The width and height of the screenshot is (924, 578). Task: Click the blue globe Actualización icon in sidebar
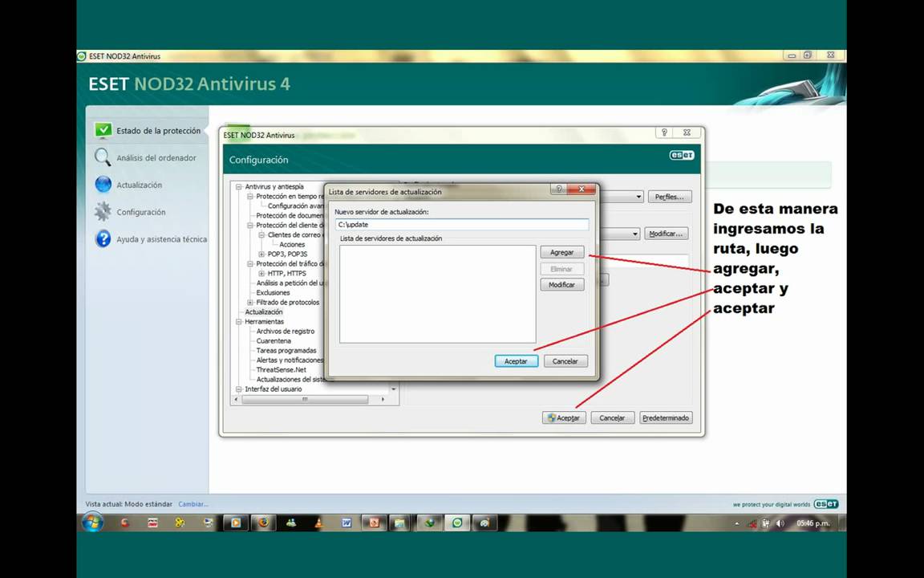coord(103,185)
